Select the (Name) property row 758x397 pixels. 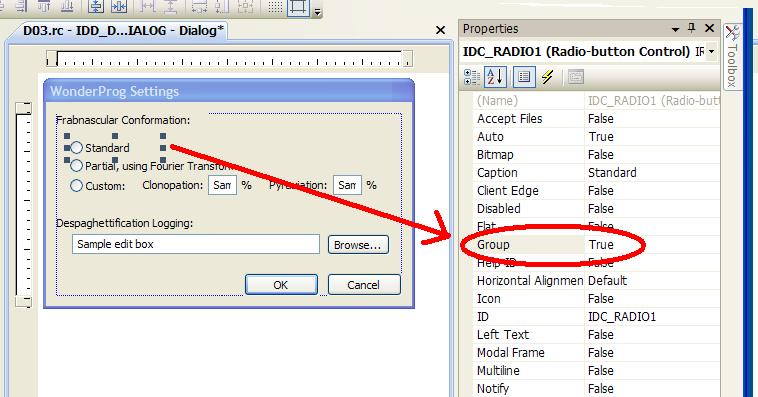click(597, 101)
